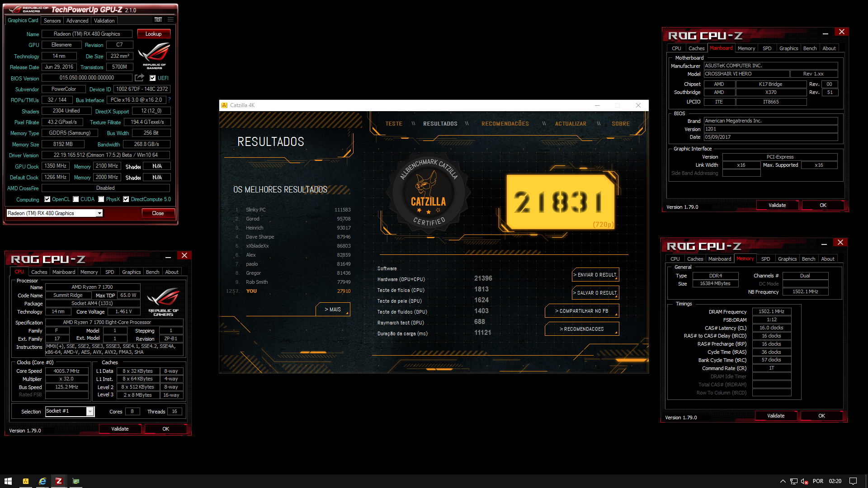Click the BIOS export share arrow icon
The width and height of the screenshot is (868, 488).
click(x=140, y=78)
